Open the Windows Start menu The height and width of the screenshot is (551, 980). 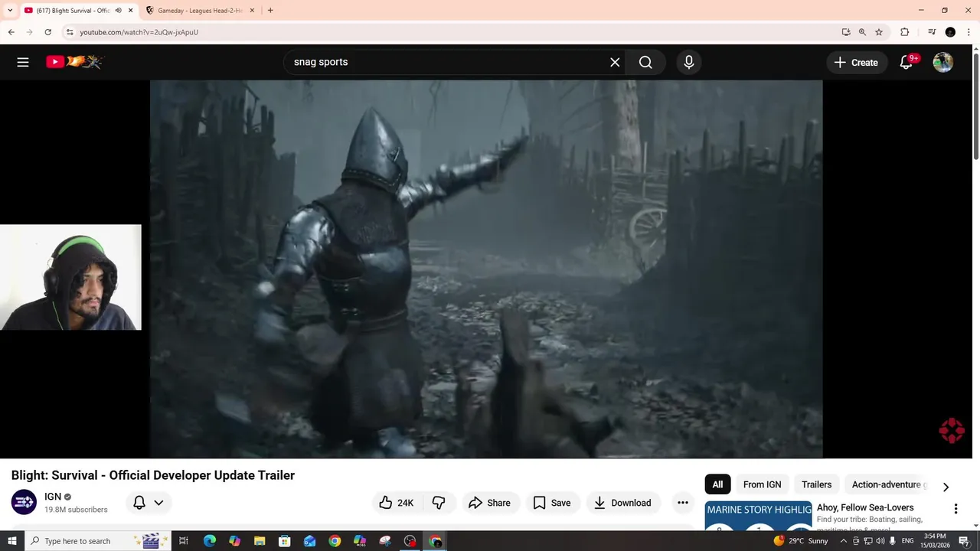pyautogui.click(x=11, y=541)
